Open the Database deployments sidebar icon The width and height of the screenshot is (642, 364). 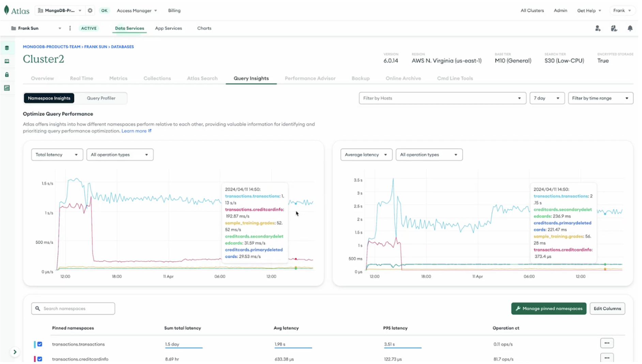click(x=7, y=48)
